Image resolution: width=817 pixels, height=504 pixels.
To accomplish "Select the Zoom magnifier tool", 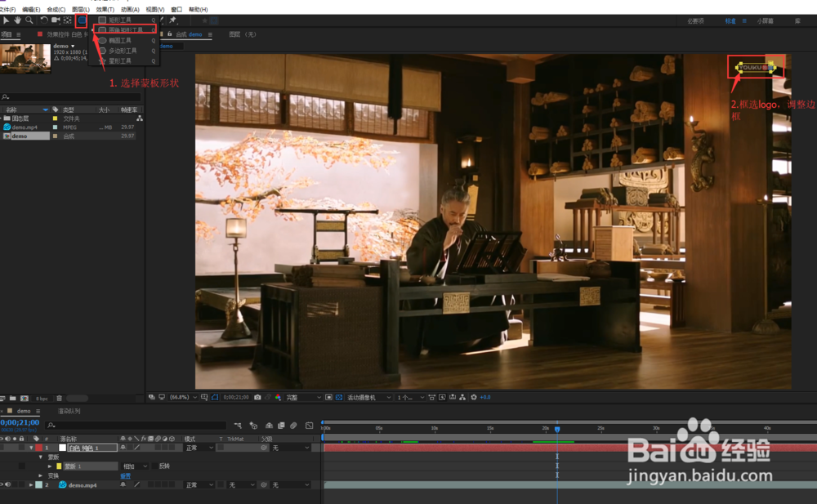I will click(x=29, y=20).
